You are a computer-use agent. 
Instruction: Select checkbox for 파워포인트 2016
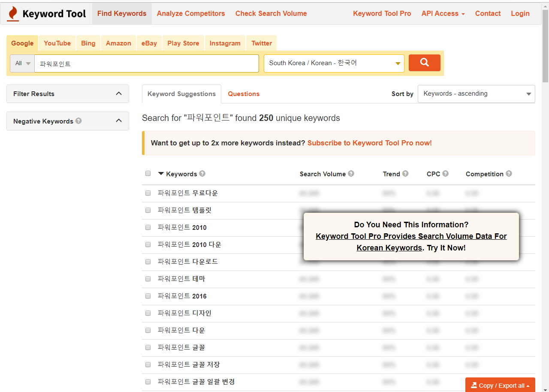[x=148, y=296]
